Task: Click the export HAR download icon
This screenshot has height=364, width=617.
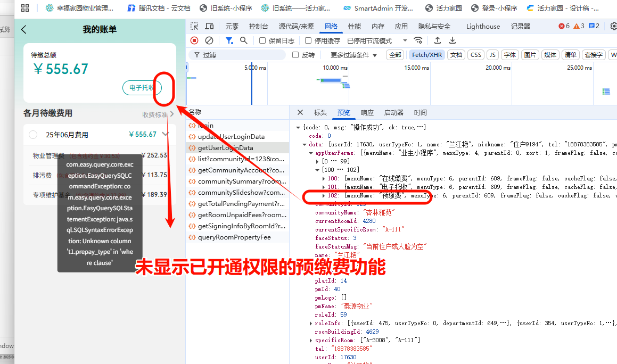Action: click(x=453, y=40)
